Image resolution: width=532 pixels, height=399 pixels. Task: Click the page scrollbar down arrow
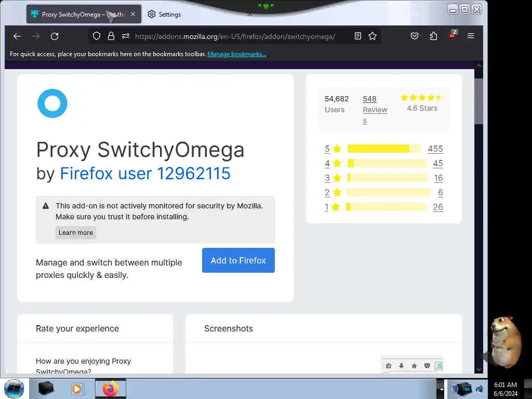478,369
